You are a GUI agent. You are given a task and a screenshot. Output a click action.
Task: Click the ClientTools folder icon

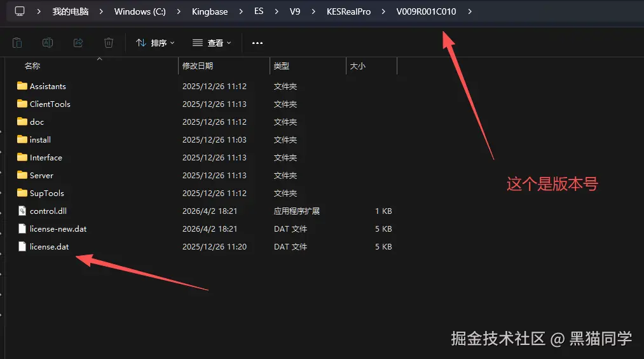pos(22,104)
